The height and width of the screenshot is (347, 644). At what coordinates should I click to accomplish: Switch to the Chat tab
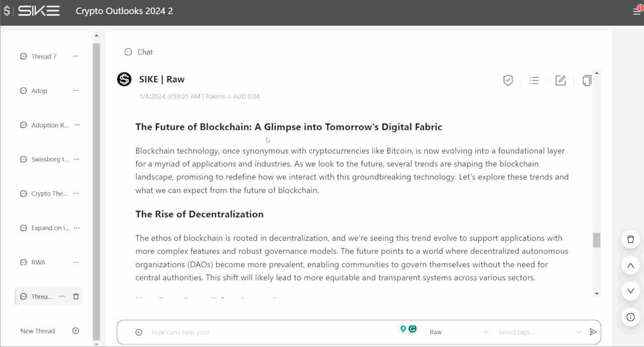[x=139, y=52]
